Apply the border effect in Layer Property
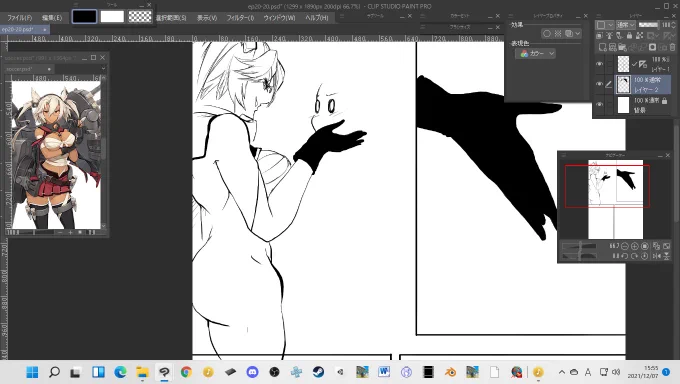Viewport: 680px width, 384px height. [547, 33]
